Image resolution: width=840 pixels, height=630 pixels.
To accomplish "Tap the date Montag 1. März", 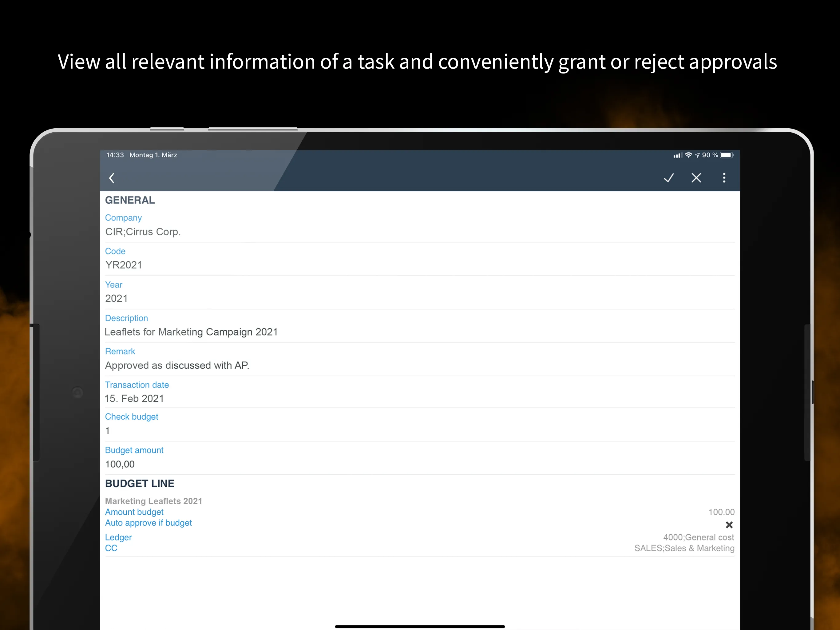I will coord(153,155).
